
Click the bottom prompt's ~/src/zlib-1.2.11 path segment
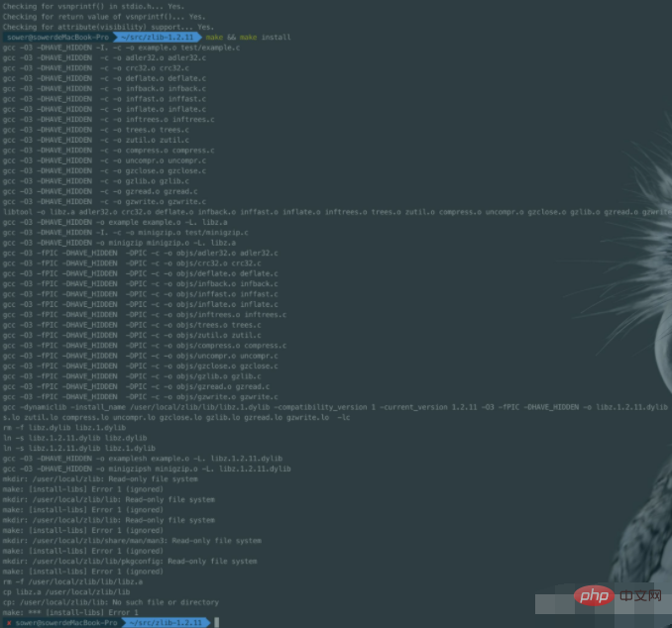(x=167, y=622)
